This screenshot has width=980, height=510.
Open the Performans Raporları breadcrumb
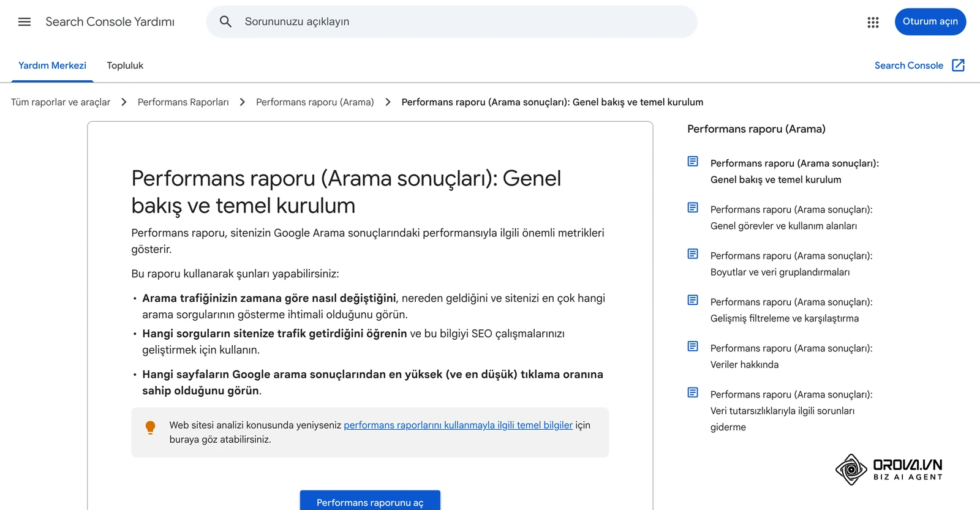point(183,102)
